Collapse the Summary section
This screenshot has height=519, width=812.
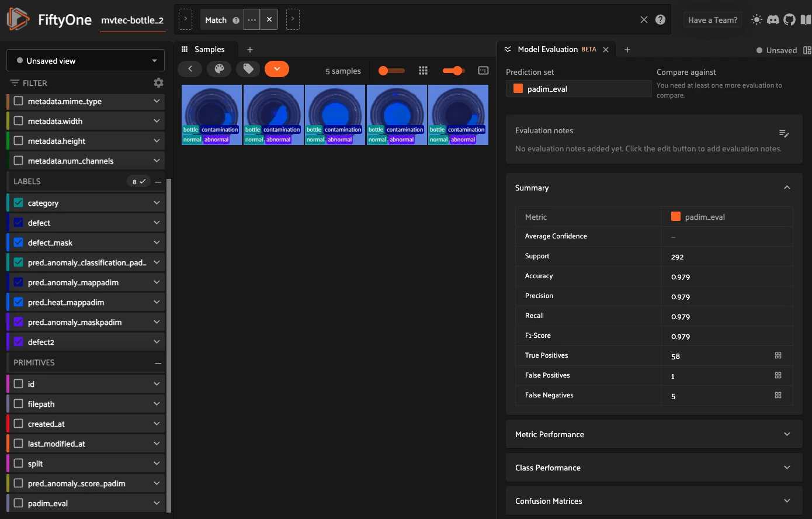click(x=787, y=188)
